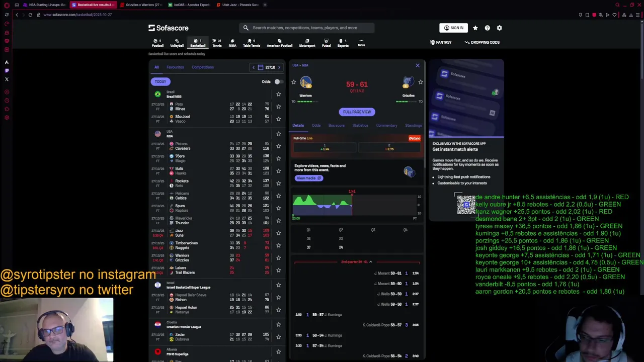
Task: Click the Warriors team logo
Action: (x=306, y=82)
